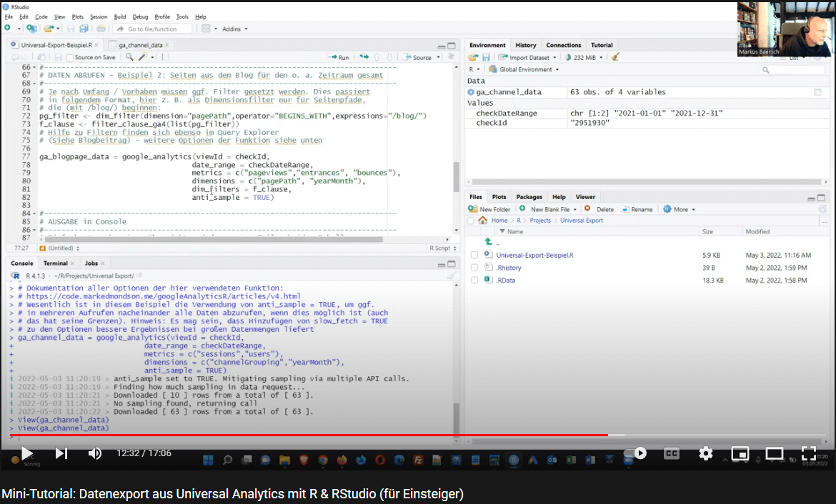Viewport: 836px width, 504px height.
Task: Toggle the YouTube autoplay switch
Action: pos(635,453)
